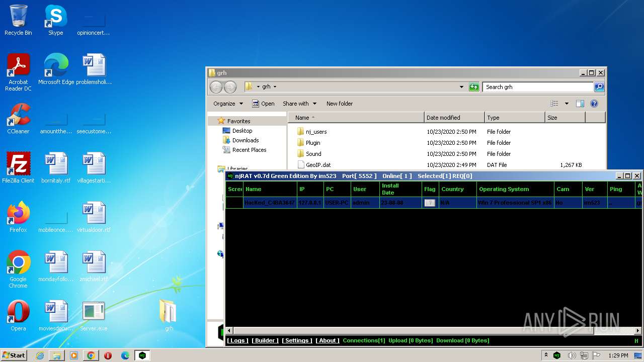This screenshot has width=644, height=362.
Task: Open CCleaner desktop shortcut
Action: click(18, 119)
